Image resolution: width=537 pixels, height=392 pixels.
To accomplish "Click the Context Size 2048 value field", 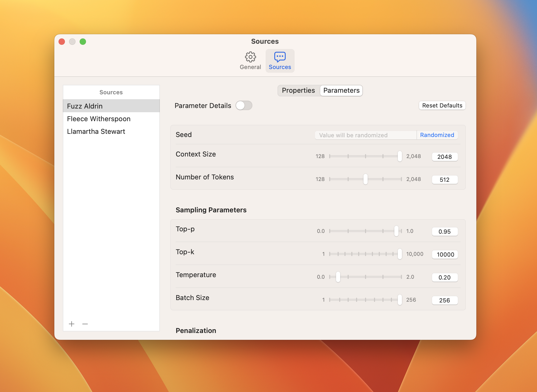I will [445, 156].
